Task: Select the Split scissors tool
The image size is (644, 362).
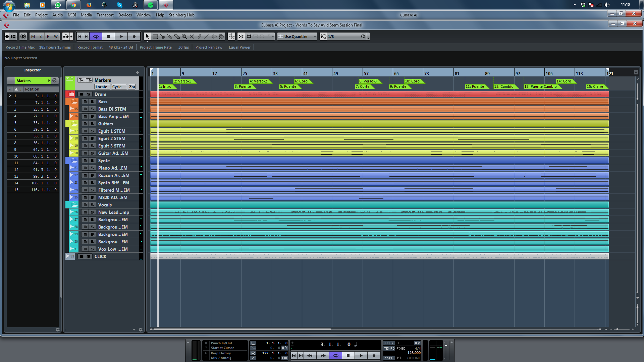Action: 162,37
